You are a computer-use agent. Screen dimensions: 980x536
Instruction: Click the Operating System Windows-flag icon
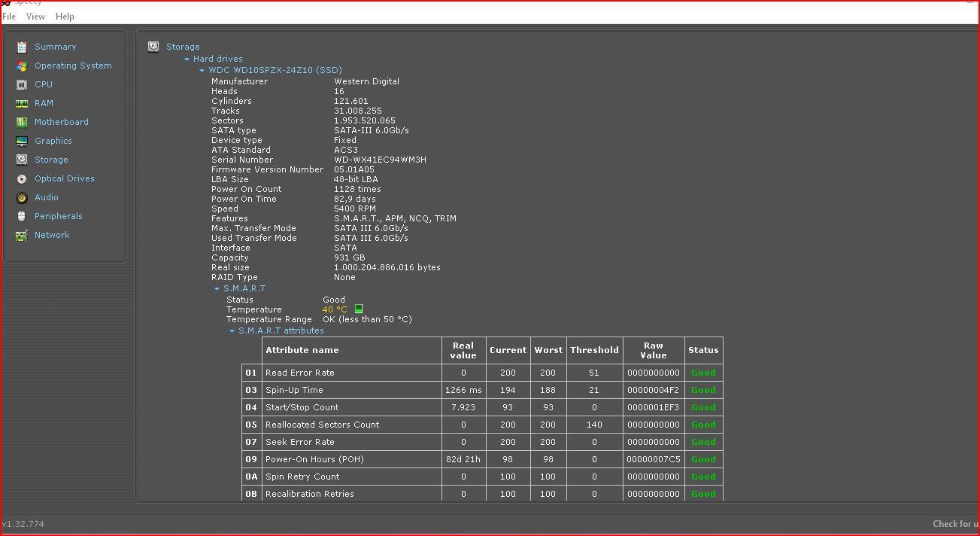click(21, 65)
